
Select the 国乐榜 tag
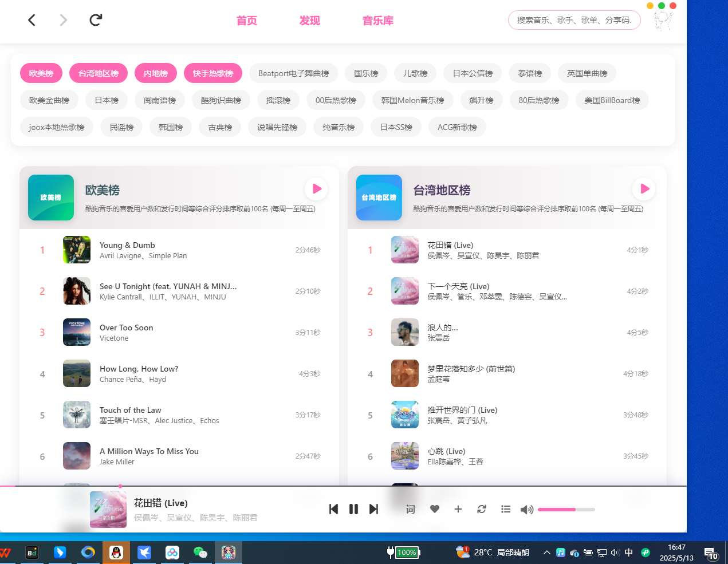(366, 73)
